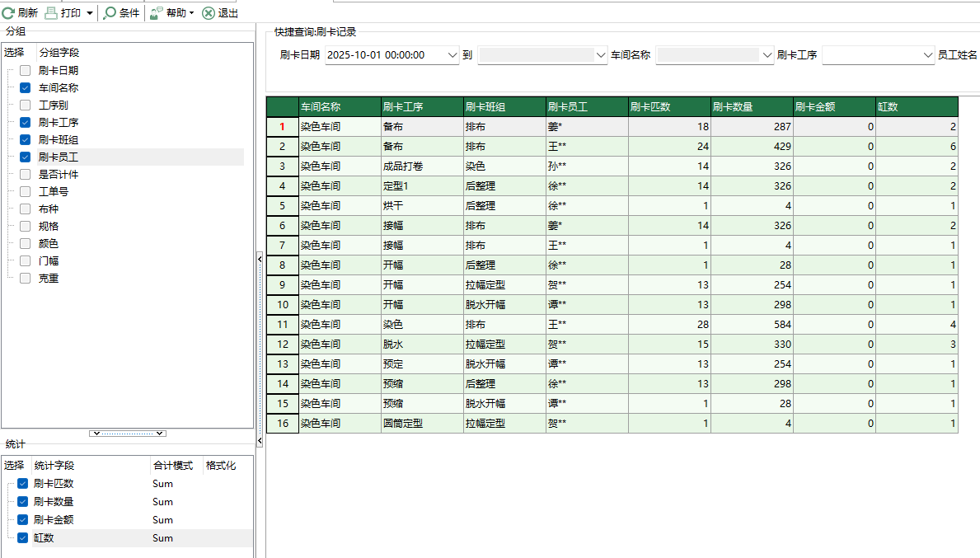
Task: Open the 打印 dropdown arrow
Action: (89, 12)
